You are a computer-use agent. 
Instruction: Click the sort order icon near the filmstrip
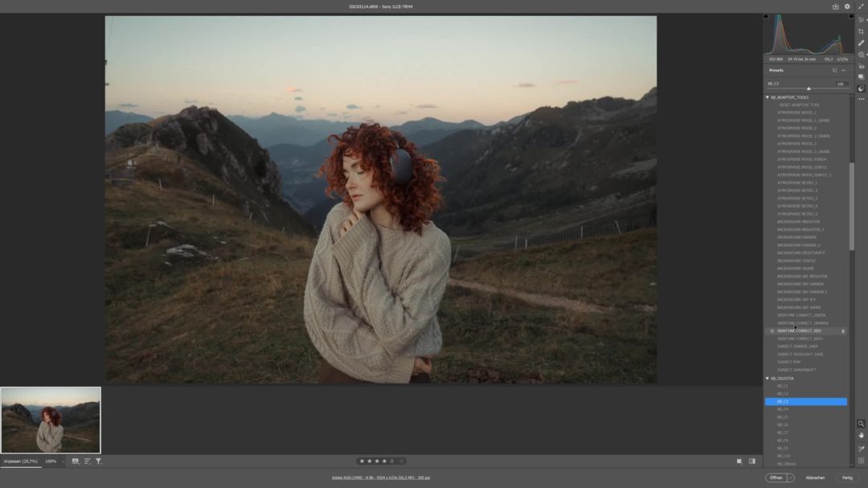click(85, 461)
